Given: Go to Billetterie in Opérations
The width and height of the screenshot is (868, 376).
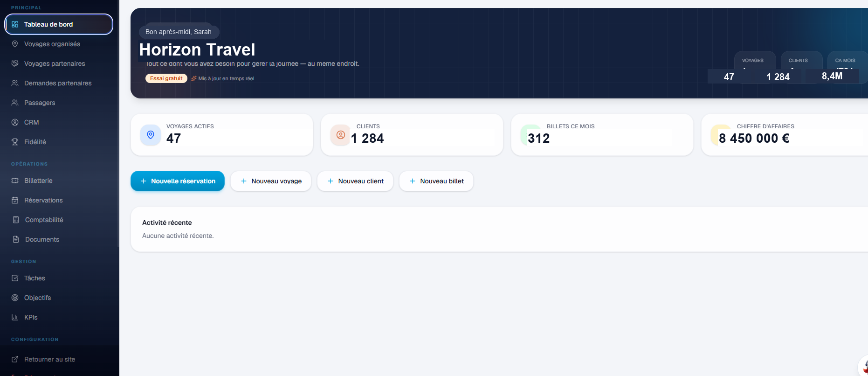Looking at the screenshot, I should (59, 181).
